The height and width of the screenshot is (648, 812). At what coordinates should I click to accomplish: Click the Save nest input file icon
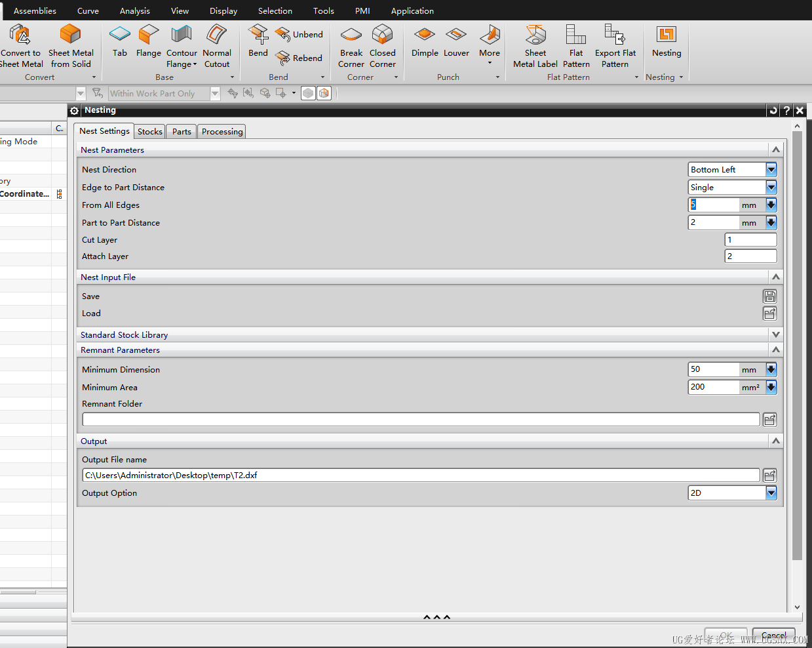pos(769,296)
